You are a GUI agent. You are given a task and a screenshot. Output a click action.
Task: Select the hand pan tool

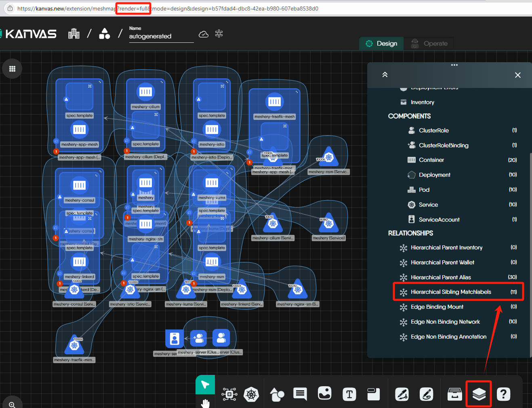[x=205, y=403]
